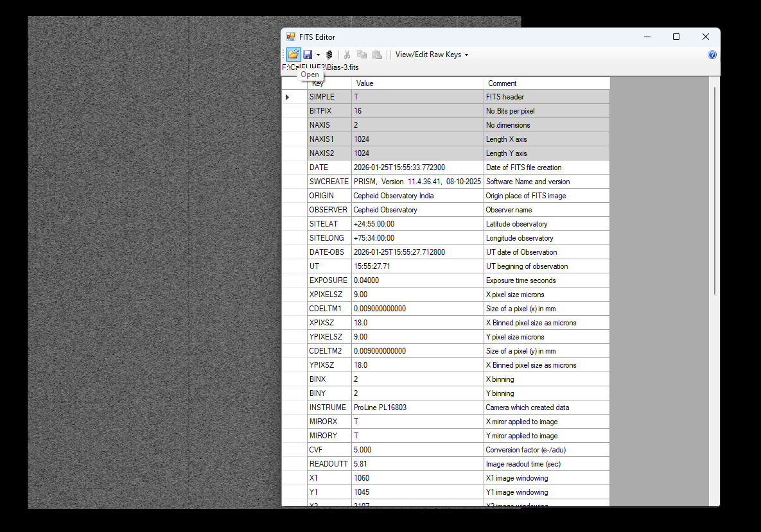This screenshot has width=761, height=532.
Task: Click the blue Help question mark icon
Action: 712,55
